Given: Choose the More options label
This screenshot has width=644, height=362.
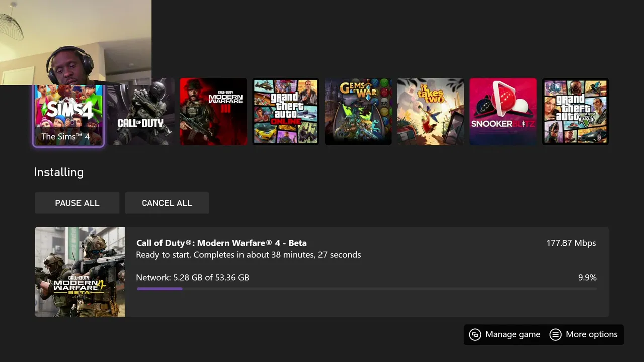Looking at the screenshot, I should (592, 335).
